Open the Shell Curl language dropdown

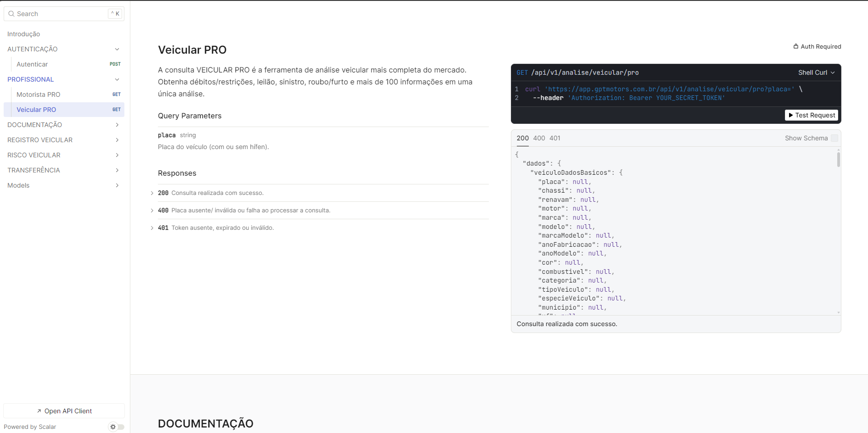816,72
